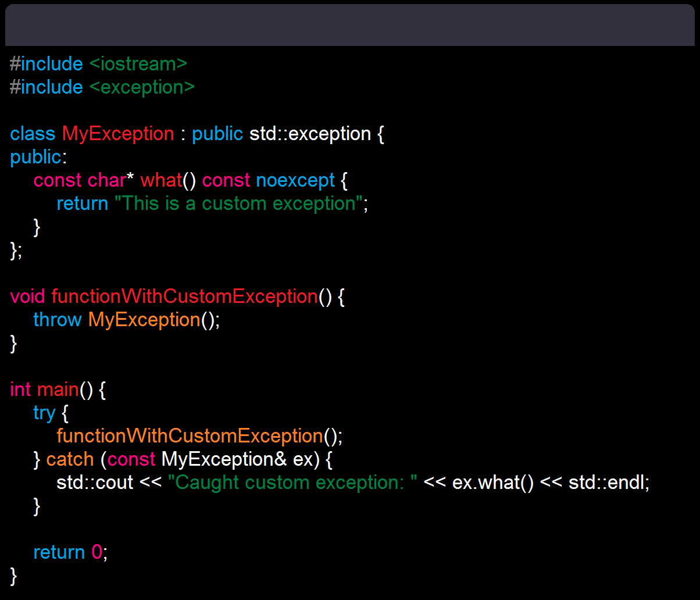Click std::endl
Image resolution: width=700 pixels, height=600 pixels.
tap(606, 483)
